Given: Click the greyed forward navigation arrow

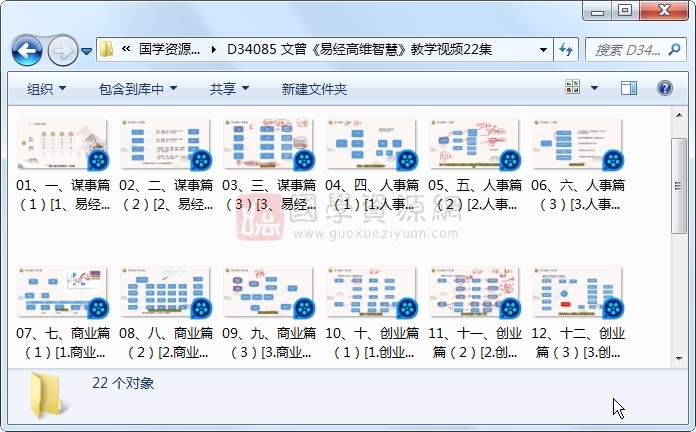Looking at the screenshot, I should 63,51.
